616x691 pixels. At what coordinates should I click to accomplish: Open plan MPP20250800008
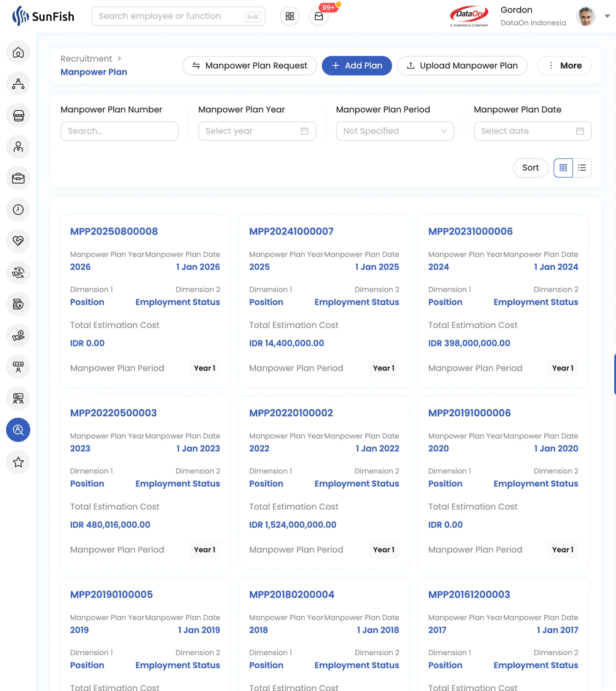[114, 232]
